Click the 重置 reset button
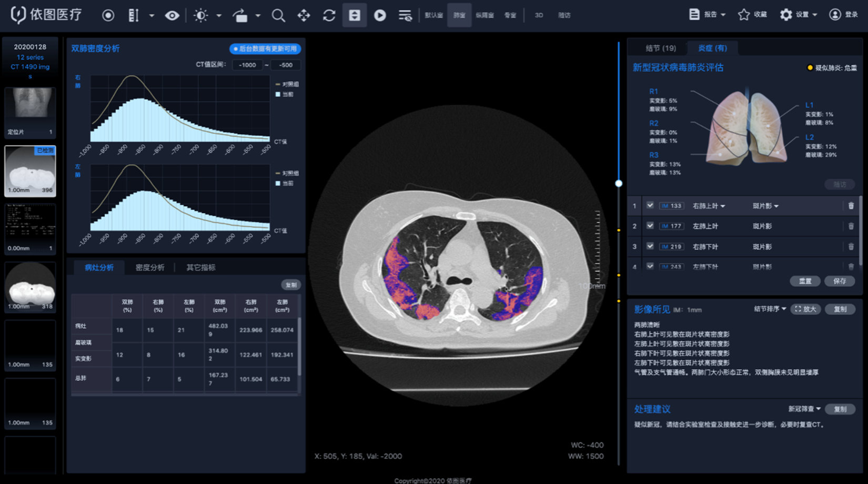The width and height of the screenshot is (868, 484). 805,281
